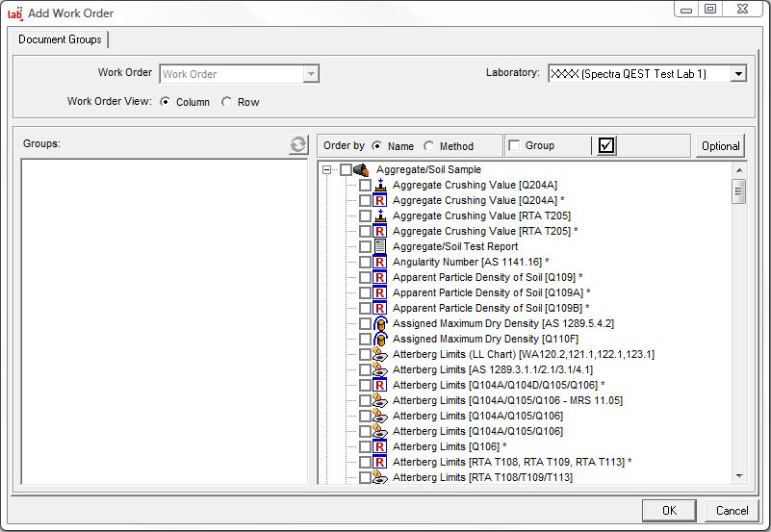Tick the Atterberg Limits [Q106] checkbox

pyautogui.click(x=365, y=446)
